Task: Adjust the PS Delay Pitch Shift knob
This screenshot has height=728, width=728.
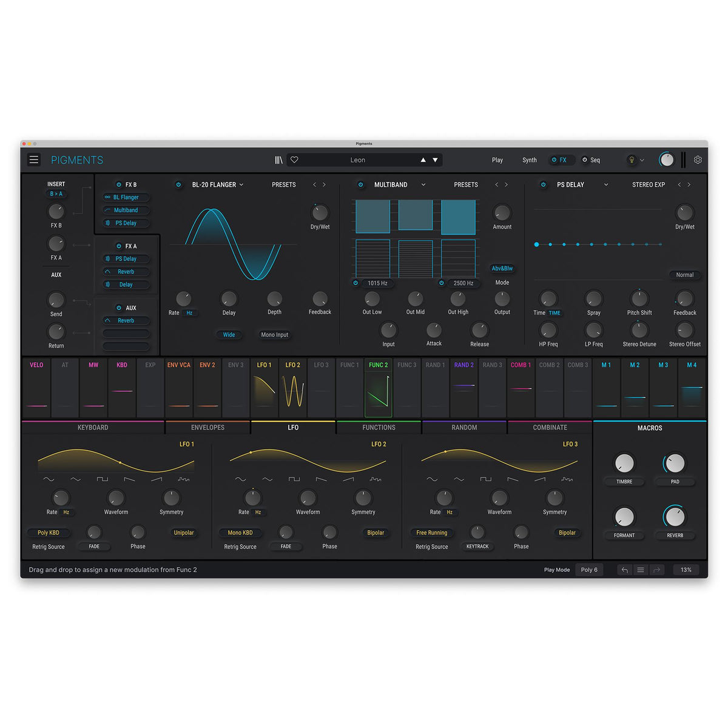Action: click(x=639, y=298)
